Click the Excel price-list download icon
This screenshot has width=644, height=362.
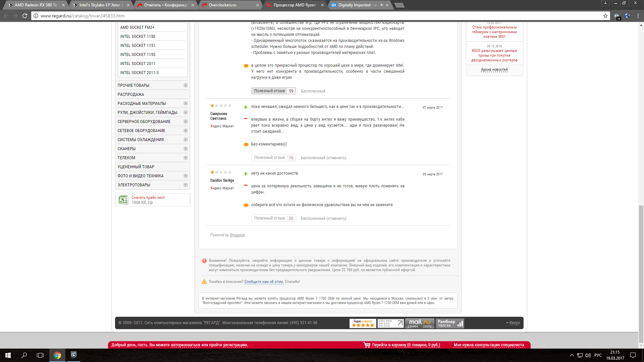pyautogui.click(x=123, y=200)
